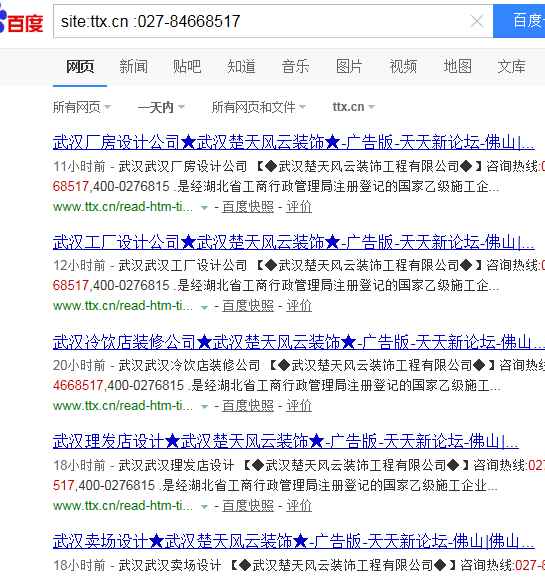Open the 图片 tab

[349, 67]
